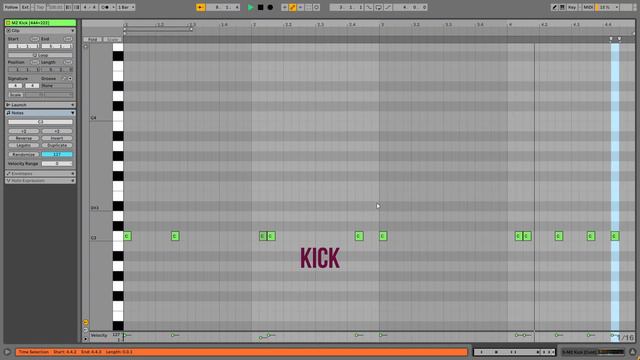Toggle the arrangement Loop switch icon
This screenshot has width=640, height=360.
(378, 7)
